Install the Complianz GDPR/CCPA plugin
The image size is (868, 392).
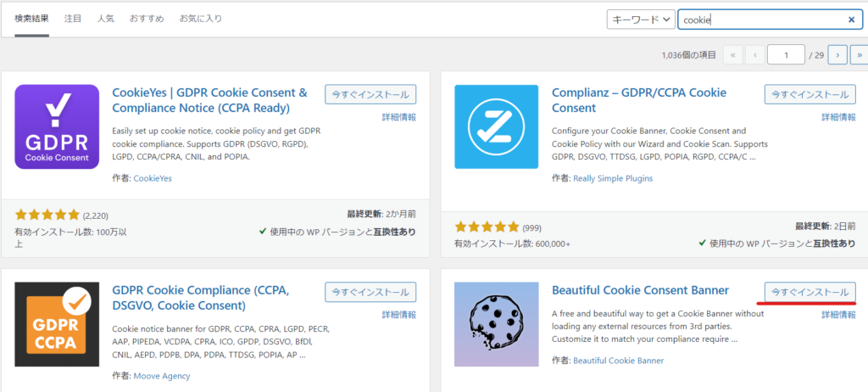click(x=810, y=95)
